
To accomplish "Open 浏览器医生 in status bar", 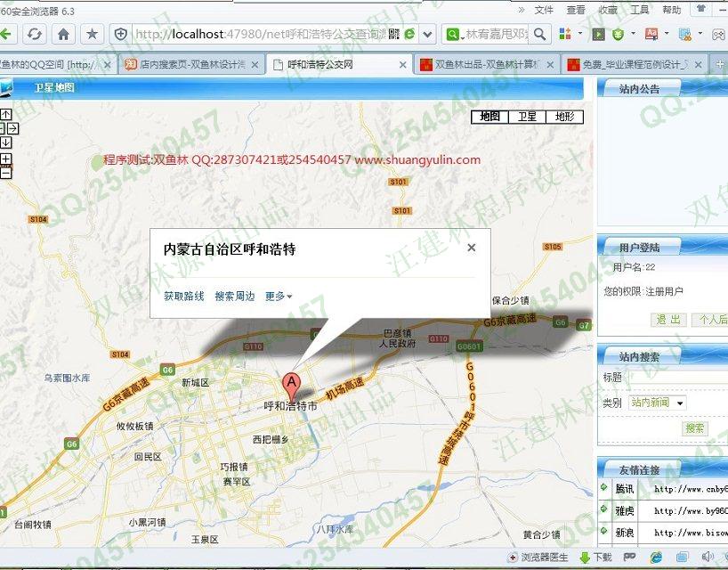I will click(x=538, y=557).
